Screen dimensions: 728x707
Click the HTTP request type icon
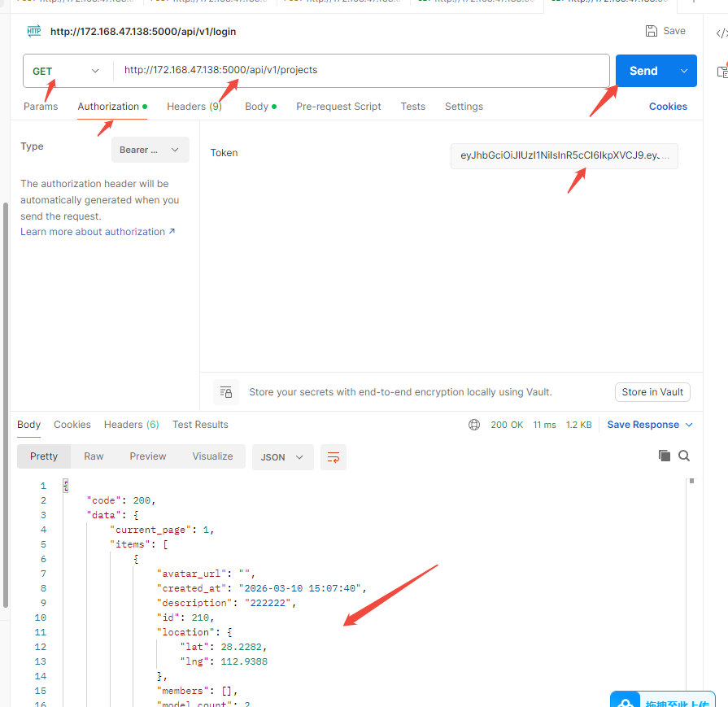click(33, 32)
